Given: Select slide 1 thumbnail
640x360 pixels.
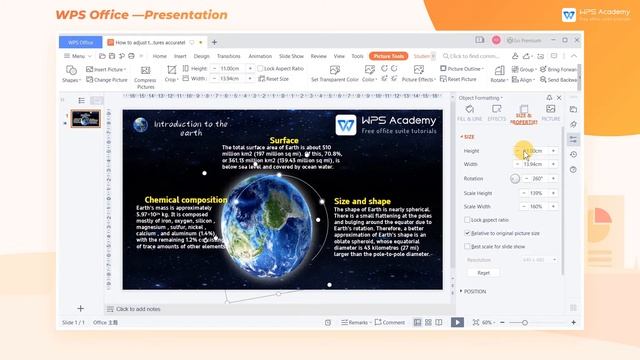Looking at the screenshot, I should [85, 118].
